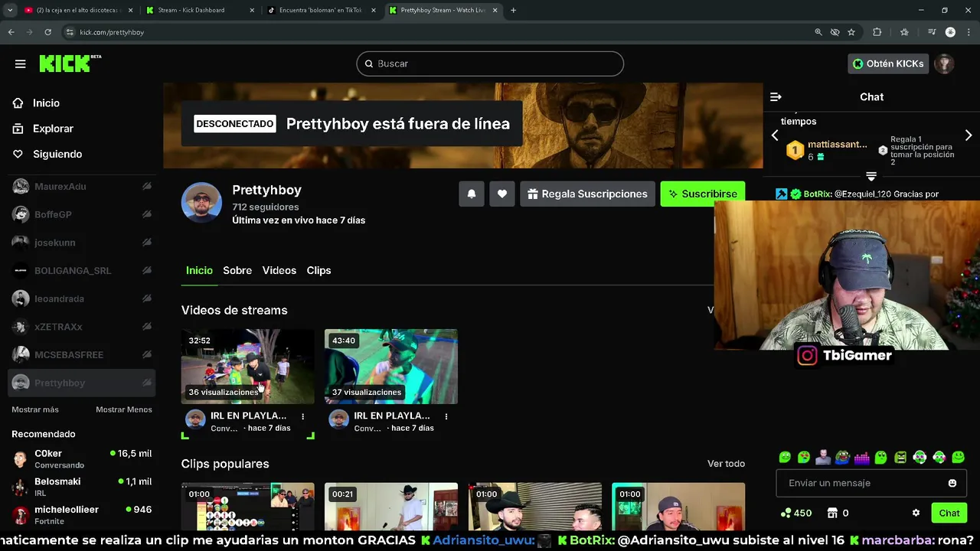Viewport: 980px width, 551px height.
Task: Open BoffeGP channel in following list
Action: point(82,214)
